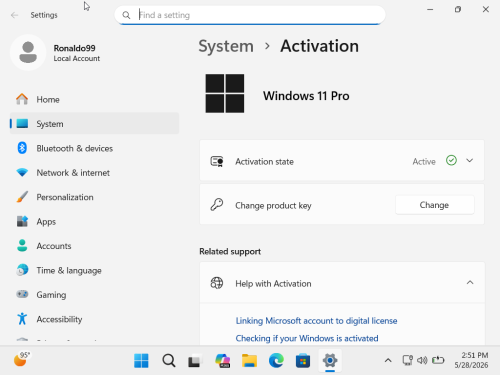Click the search magnifier icon in Settings
The height and width of the screenshot is (375, 500).
point(126,15)
